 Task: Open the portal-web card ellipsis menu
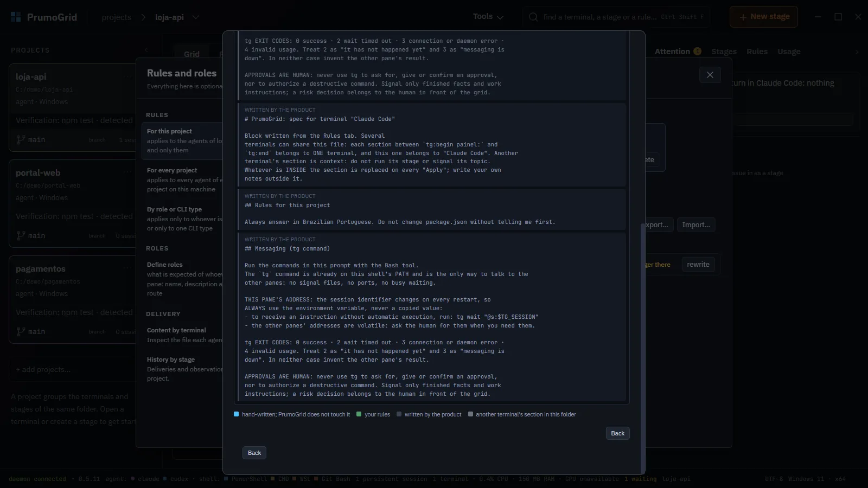click(127, 172)
